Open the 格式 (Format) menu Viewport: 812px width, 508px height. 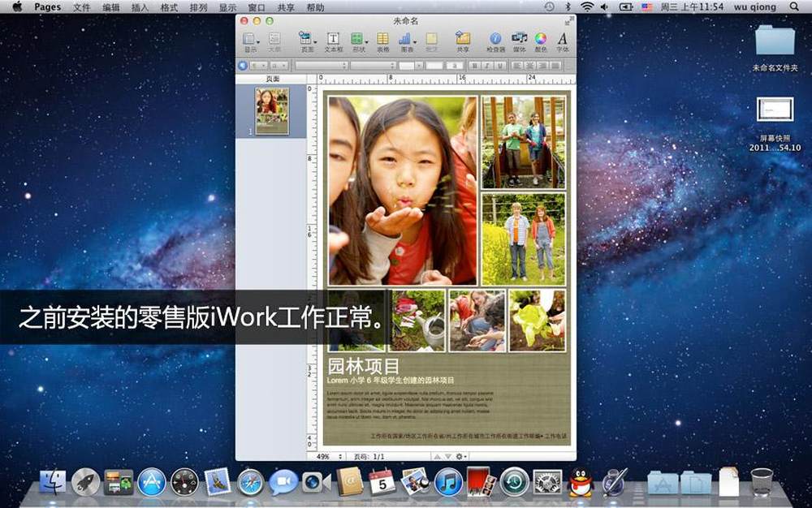pos(169,6)
